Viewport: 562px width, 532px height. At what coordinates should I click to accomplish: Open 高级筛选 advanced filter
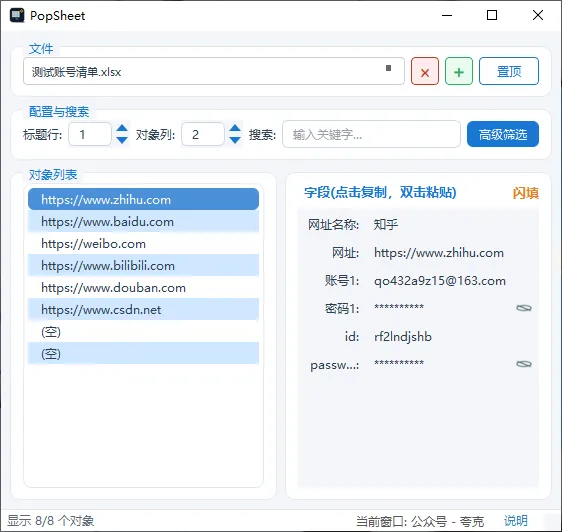[x=503, y=134]
